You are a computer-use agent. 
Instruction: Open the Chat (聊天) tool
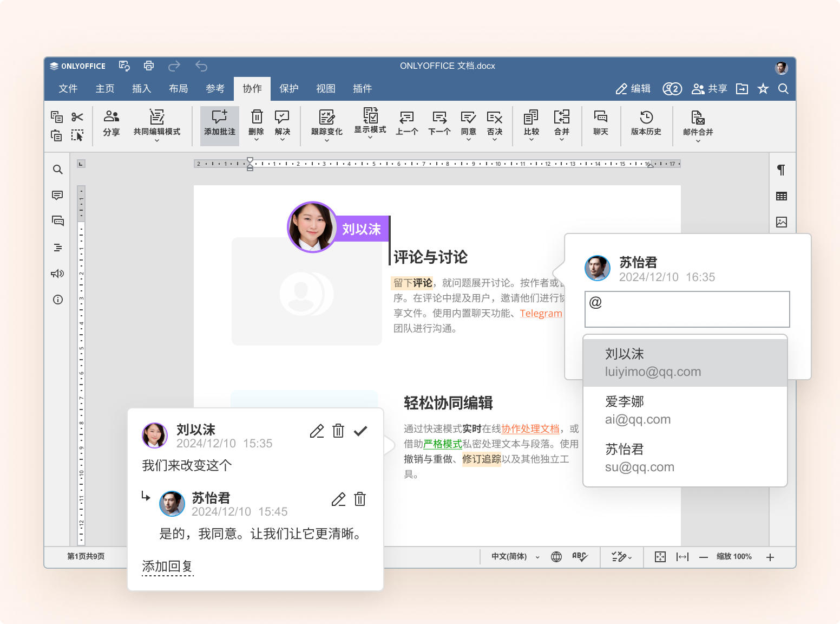pyautogui.click(x=600, y=123)
